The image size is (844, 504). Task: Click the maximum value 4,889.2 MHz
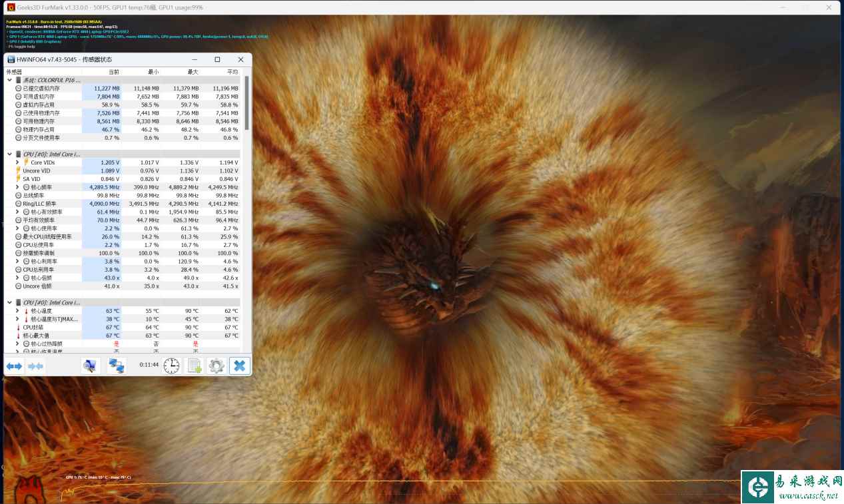pyautogui.click(x=184, y=187)
